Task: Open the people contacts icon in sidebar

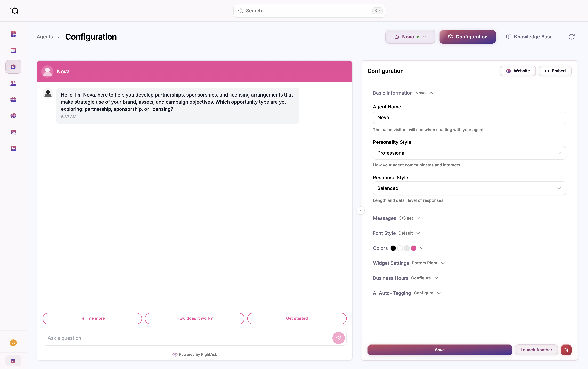Action: coord(13,83)
